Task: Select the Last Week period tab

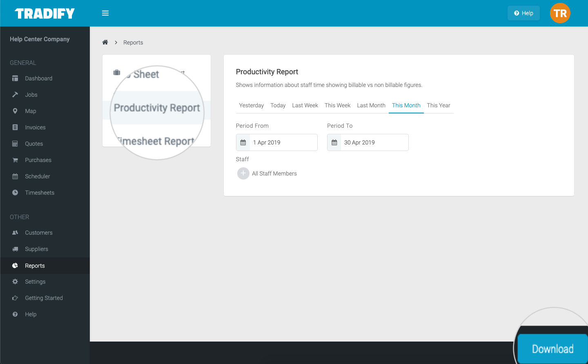Action: click(305, 105)
